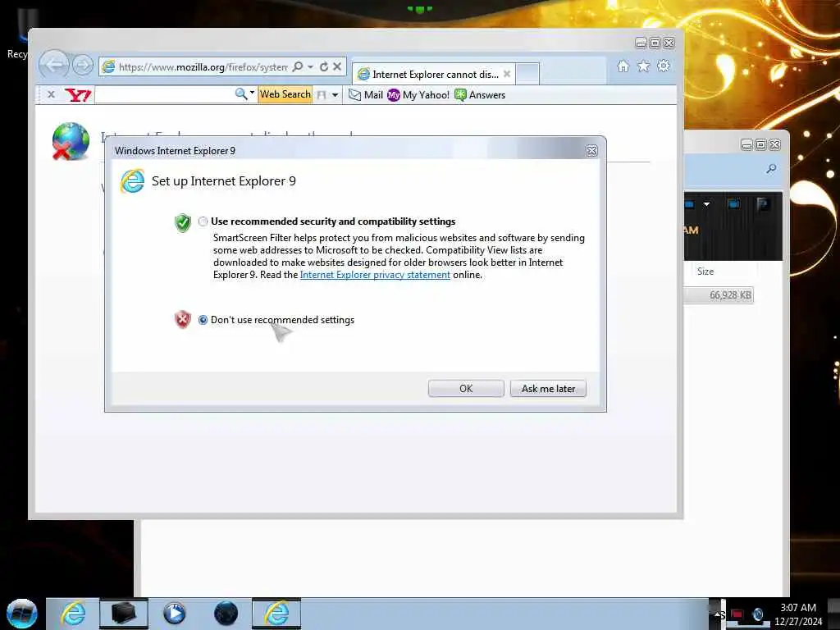Click the dark globe taskbar icon
The width and height of the screenshot is (840, 630).
click(x=226, y=614)
